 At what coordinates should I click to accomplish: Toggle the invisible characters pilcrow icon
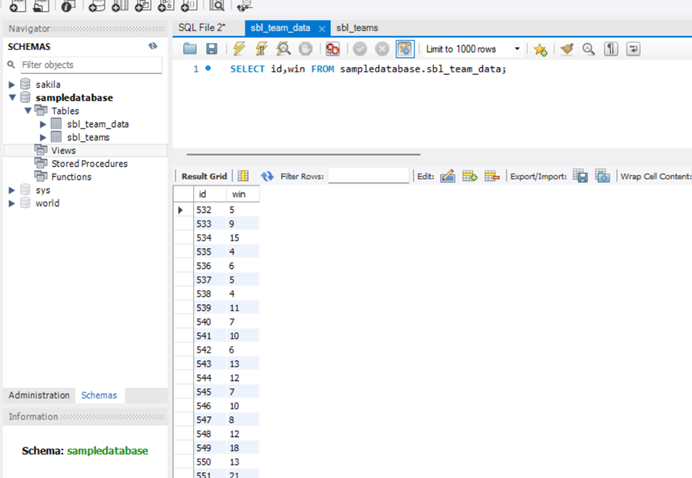611,49
